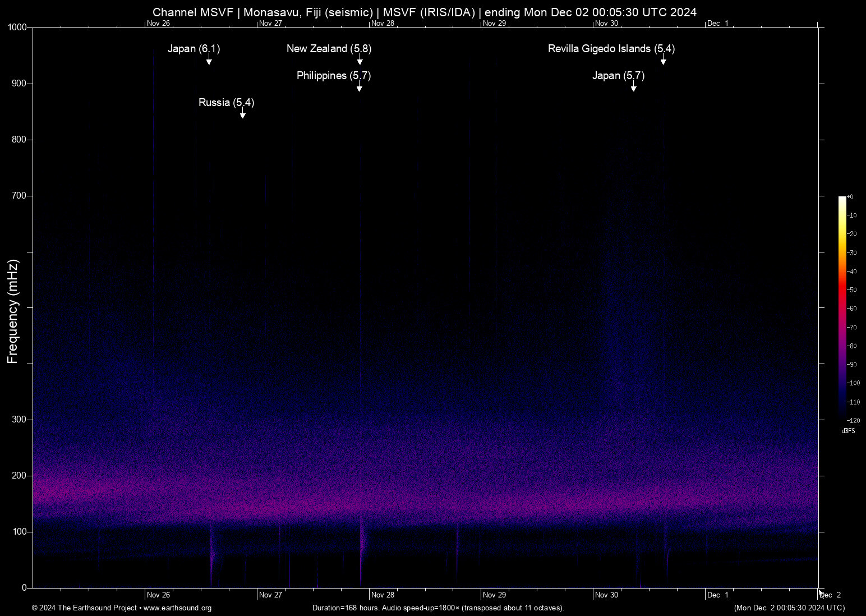Click the arrow under Revilla Gigedo Islands (5.4)
Viewport: 866px width, 616px height.
pos(664,59)
